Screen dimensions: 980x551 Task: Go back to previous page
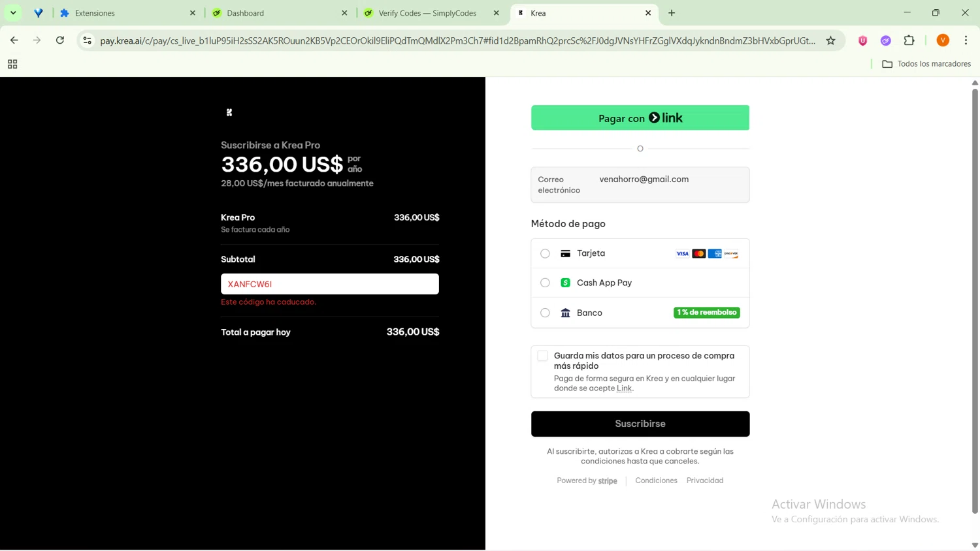[14, 40]
